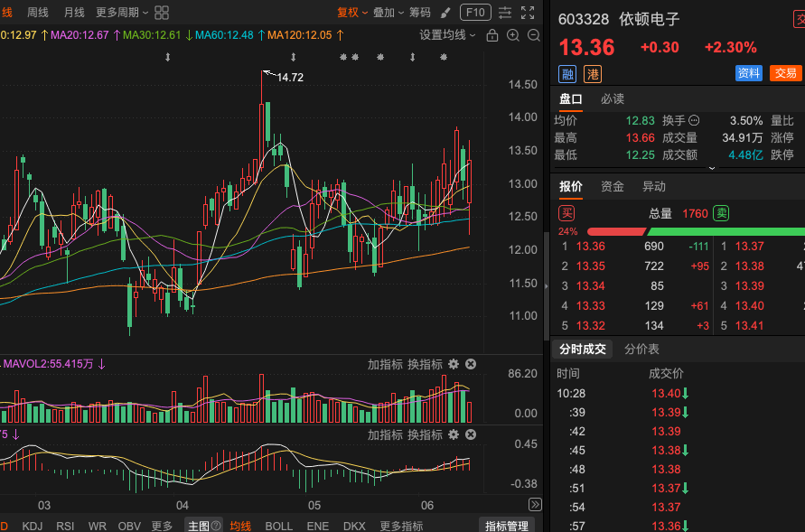Toggle the chart lock icon
The image size is (805, 532).
(x=491, y=35)
